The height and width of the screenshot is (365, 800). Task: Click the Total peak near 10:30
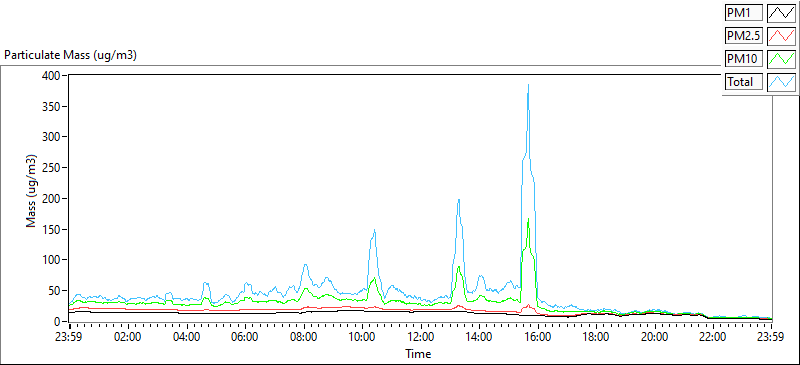[x=374, y=230]
